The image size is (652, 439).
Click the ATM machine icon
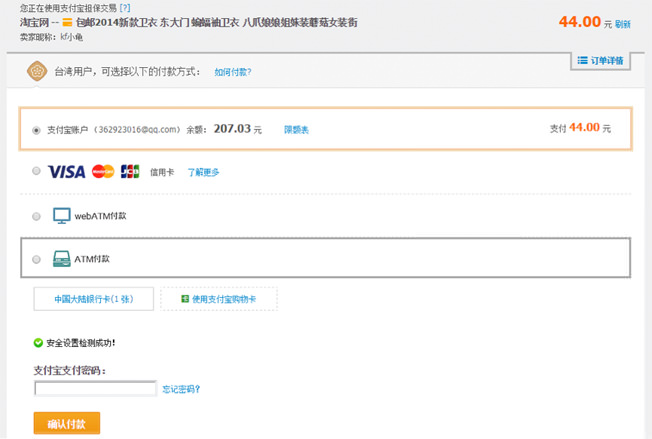click(61, 259)
